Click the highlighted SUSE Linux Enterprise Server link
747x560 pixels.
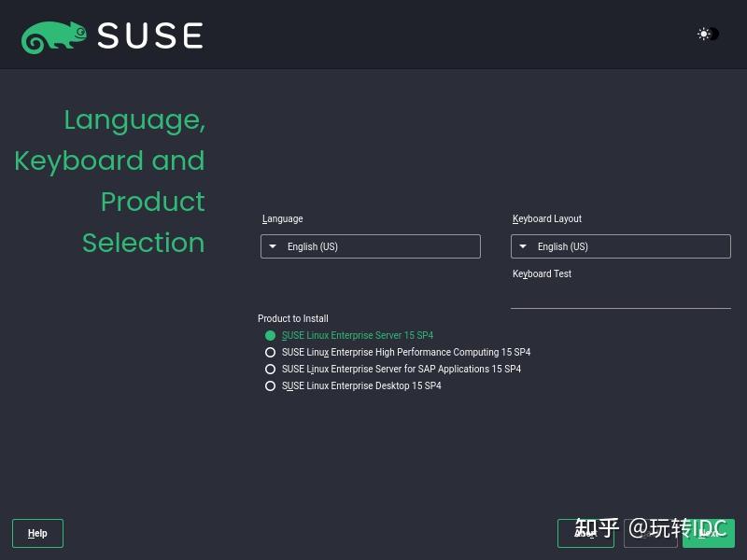(358, 335)
